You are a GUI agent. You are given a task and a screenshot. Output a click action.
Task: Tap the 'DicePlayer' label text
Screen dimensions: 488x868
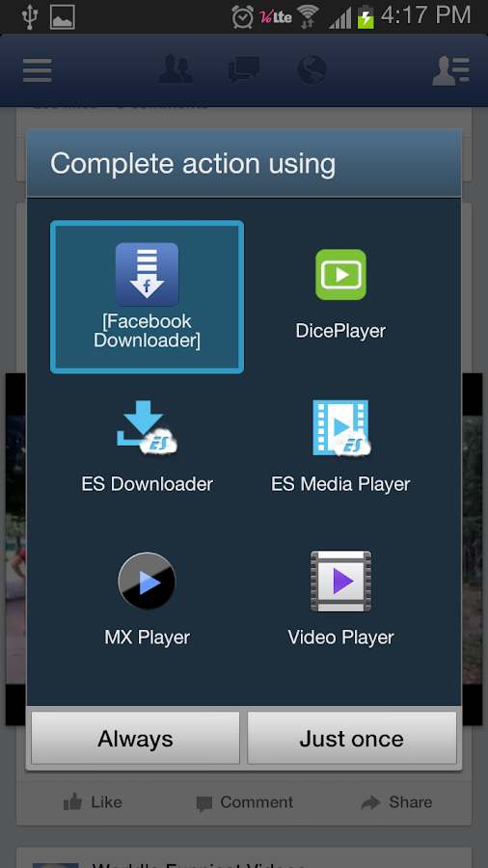[340, 331]
